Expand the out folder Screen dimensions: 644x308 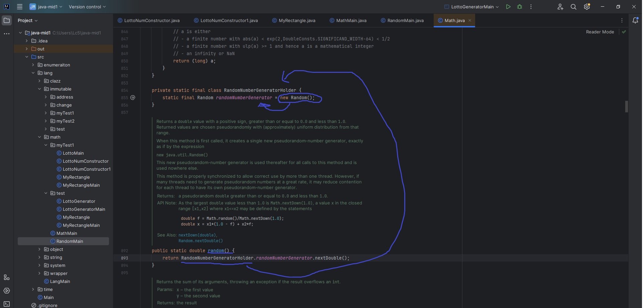pyautogui.click(x=27, y=49)
